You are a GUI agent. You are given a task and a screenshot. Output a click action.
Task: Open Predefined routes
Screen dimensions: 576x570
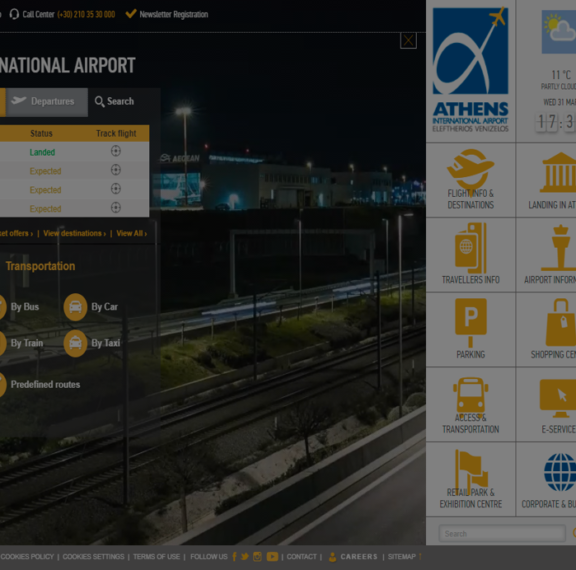[45, 385]
